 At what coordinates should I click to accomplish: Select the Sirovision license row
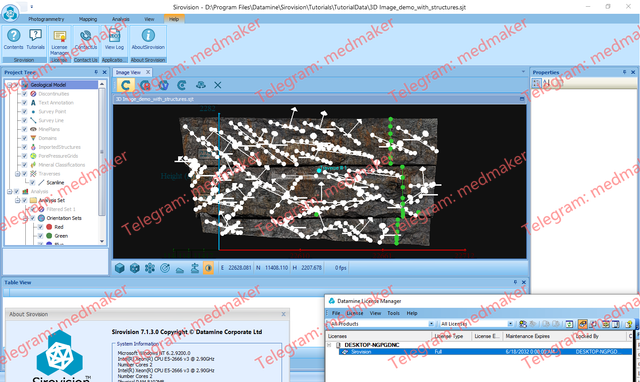pos(485,352)
